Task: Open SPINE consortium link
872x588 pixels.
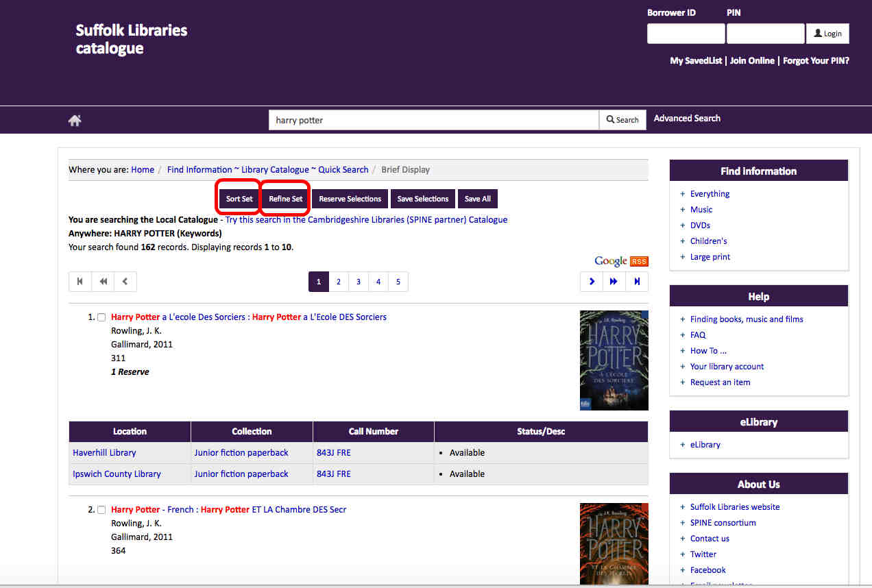Action: coord(723,523)
